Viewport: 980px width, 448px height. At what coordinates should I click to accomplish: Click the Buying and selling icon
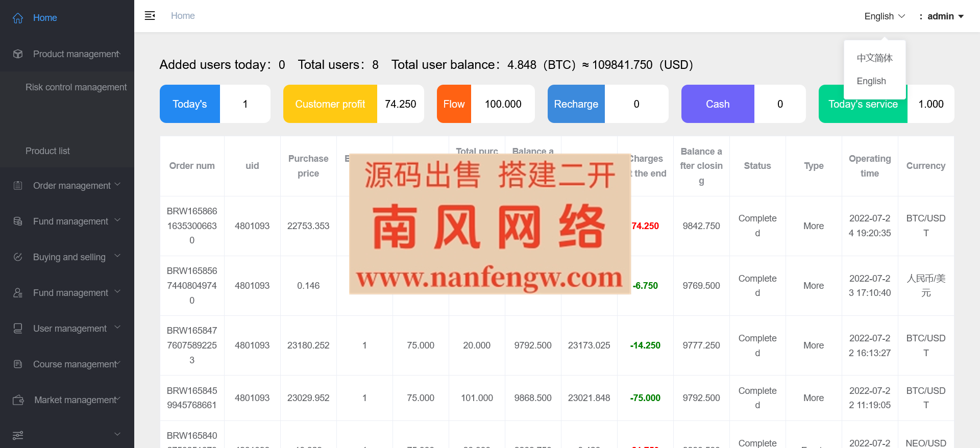click(18, 257)
